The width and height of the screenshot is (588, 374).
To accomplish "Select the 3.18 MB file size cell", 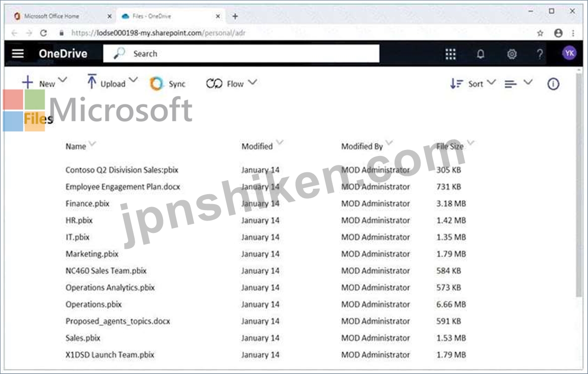I will 451,204.
